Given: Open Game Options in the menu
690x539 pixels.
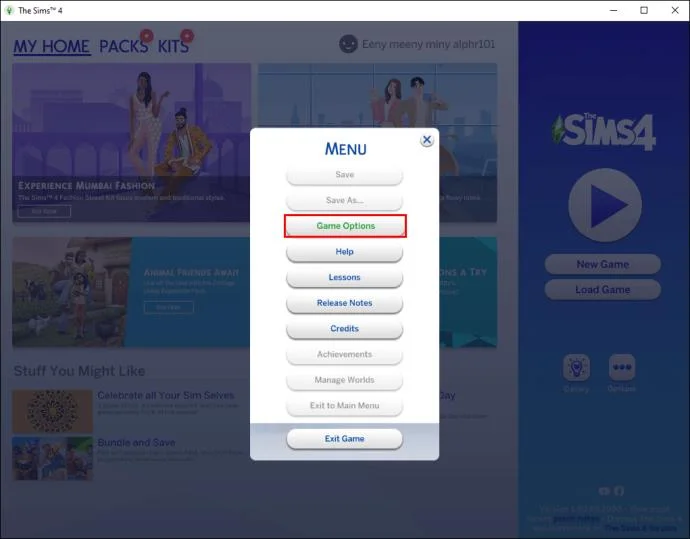Looking at the screenshot, I should coord(345,226).
